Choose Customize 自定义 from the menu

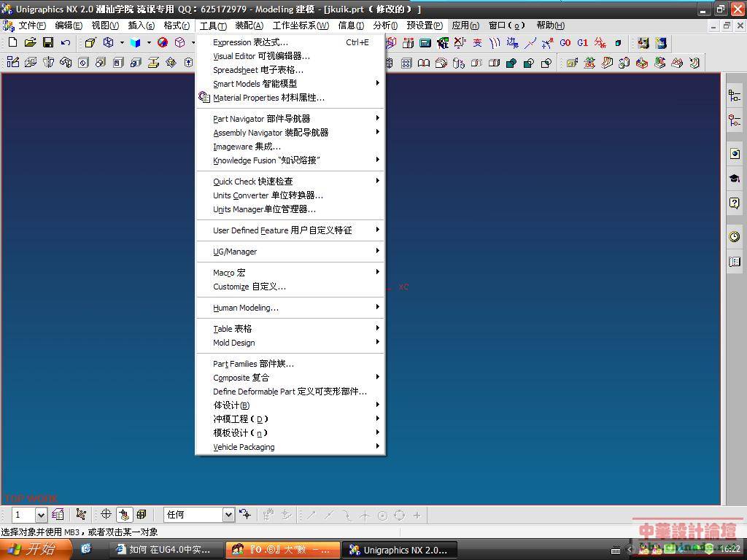(290, 286)
